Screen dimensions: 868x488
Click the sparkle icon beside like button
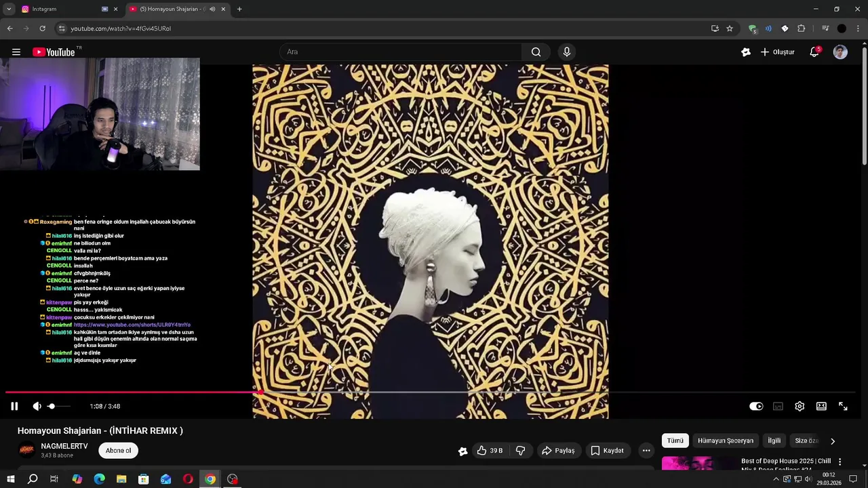[462, 451]
